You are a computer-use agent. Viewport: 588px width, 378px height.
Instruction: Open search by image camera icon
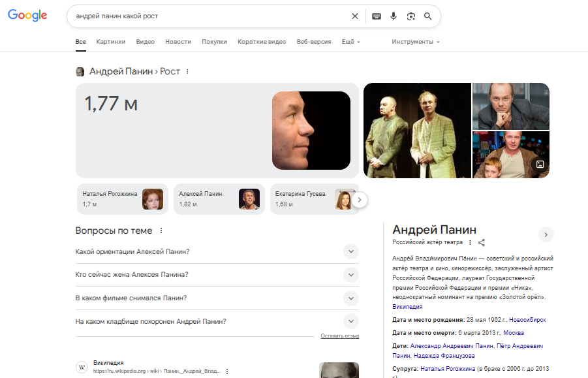[x=411, y=16]
